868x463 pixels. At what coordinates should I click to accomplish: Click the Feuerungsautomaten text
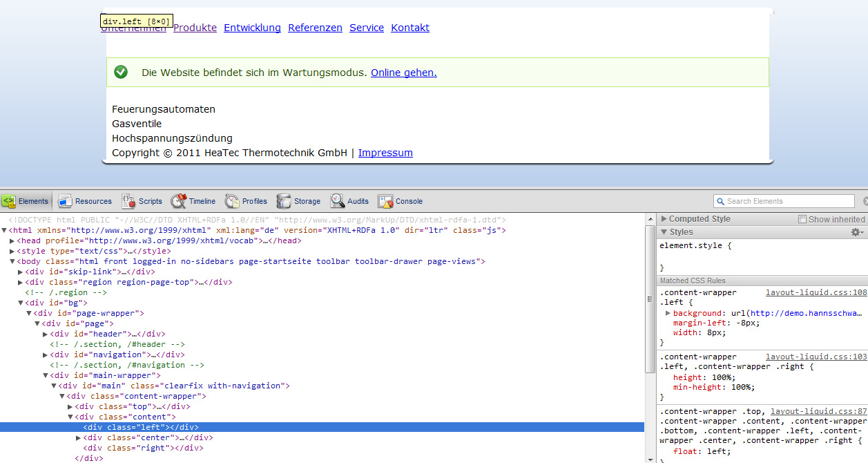[164, 109]
